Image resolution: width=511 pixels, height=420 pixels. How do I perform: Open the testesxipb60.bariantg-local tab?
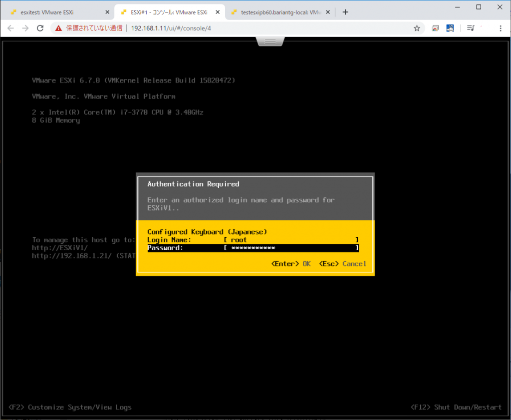point(280,12)
